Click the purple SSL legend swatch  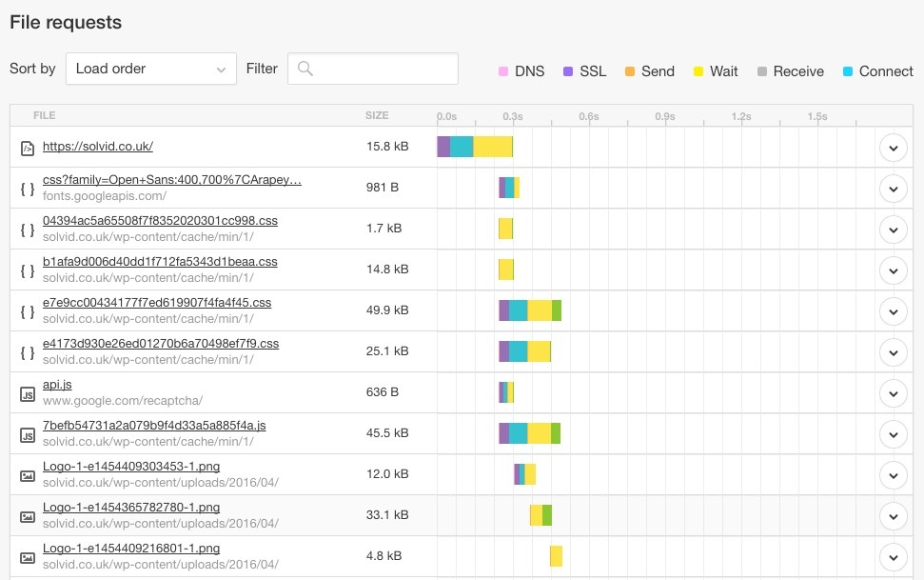coord(568,71)
